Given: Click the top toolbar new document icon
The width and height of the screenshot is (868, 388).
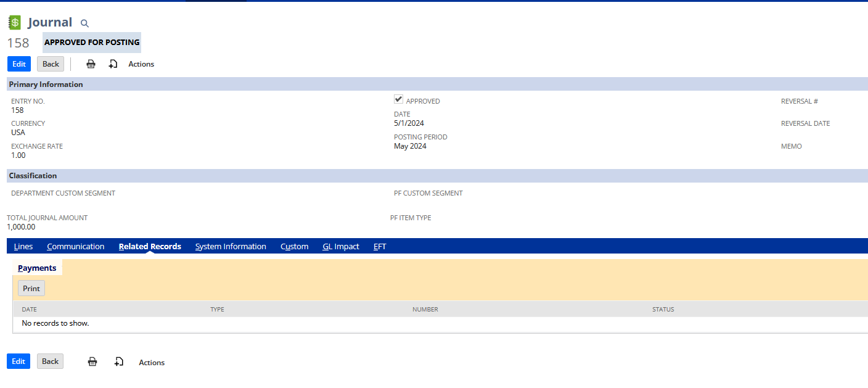Looking at the screenshot, I should (x=113, y=64).
